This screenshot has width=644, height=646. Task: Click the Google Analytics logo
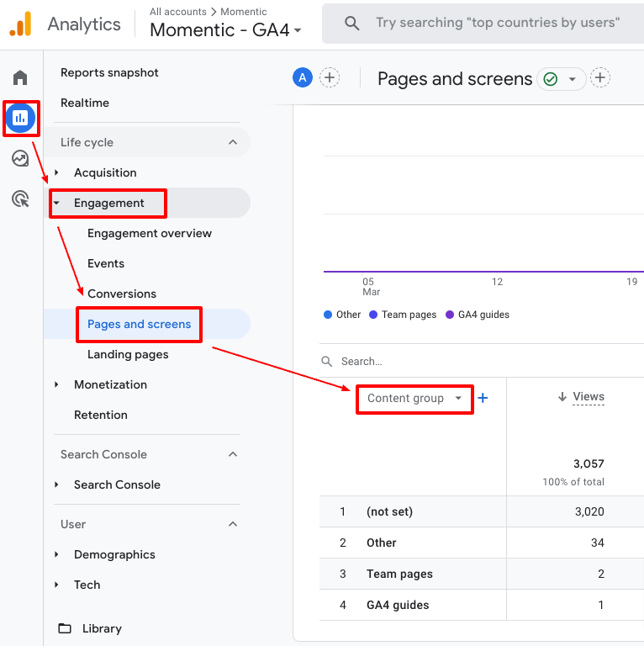point(20,24)
